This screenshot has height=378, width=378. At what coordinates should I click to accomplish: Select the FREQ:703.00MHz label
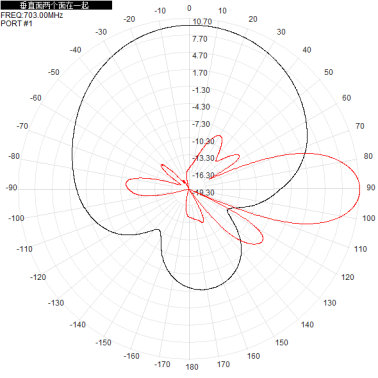(x=32, y=15)
